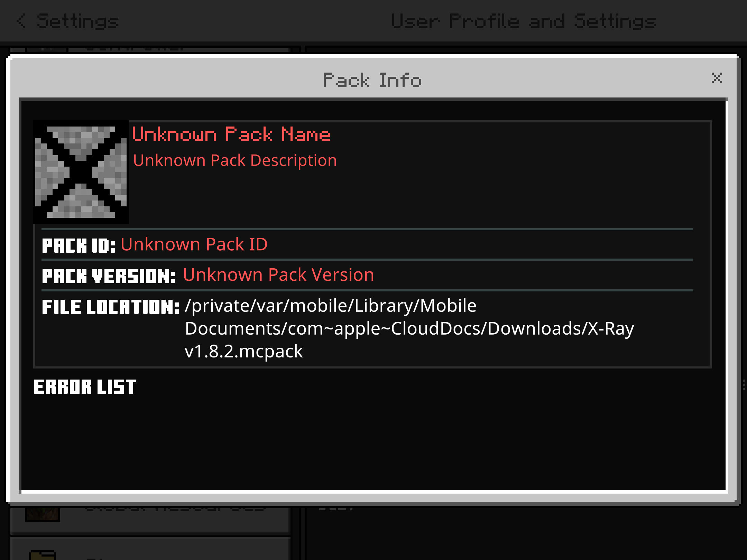The width and height of the screenshot is (747, 560).
Task: Select the Unknown Pack Description text
Action: [x=235, y=160]
